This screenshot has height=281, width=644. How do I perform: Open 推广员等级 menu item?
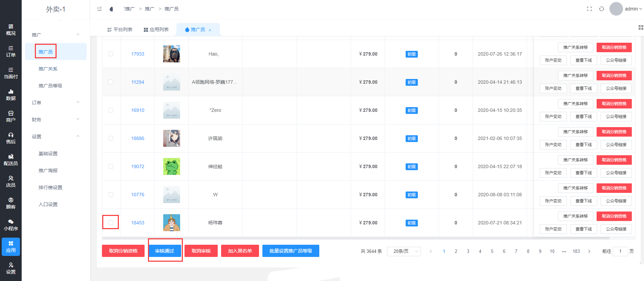click(50, 86)
